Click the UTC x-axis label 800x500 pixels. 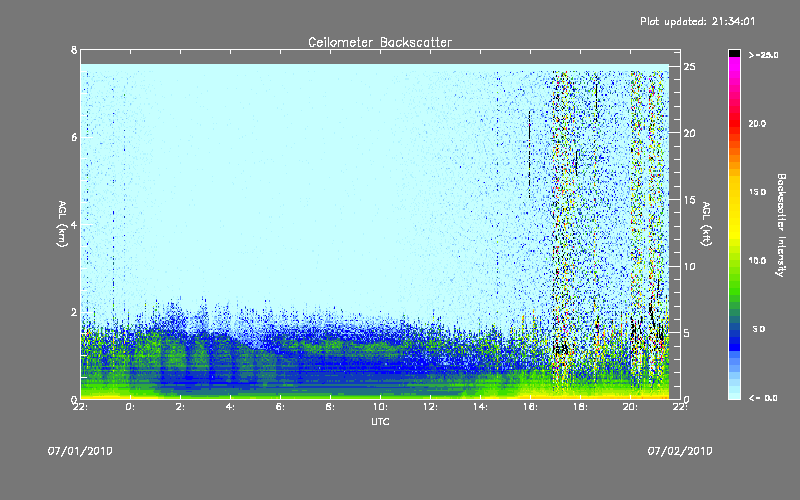point(380,421)
